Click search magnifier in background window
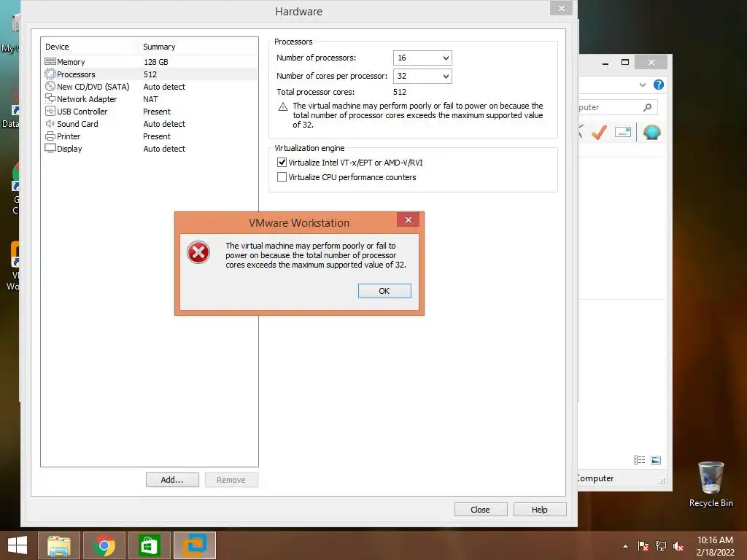The height and width of the screenshot is (560, 747). click(648, 108)
